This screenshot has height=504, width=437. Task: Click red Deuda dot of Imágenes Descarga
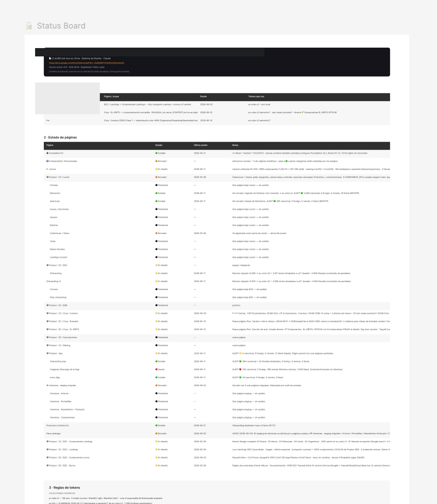coord(157,370)
